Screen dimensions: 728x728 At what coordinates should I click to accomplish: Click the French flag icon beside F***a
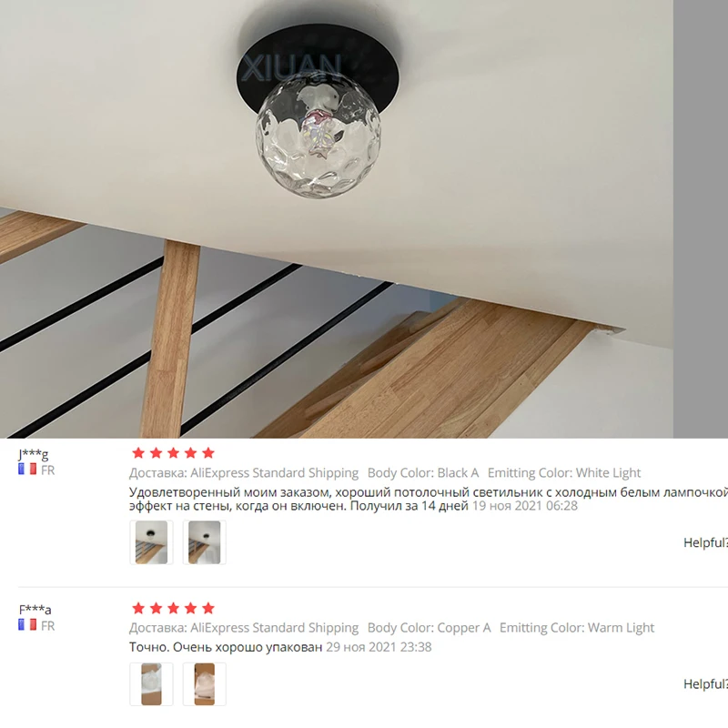click(x=27, y=625)
